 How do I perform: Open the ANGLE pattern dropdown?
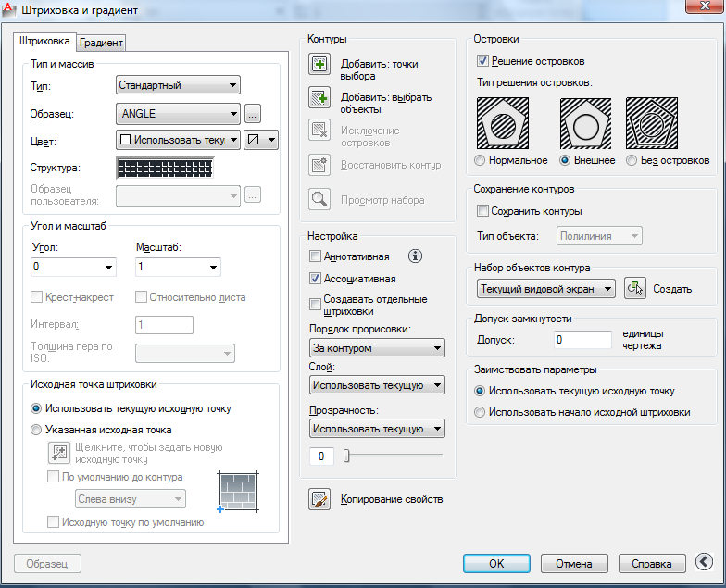(178, 114)
